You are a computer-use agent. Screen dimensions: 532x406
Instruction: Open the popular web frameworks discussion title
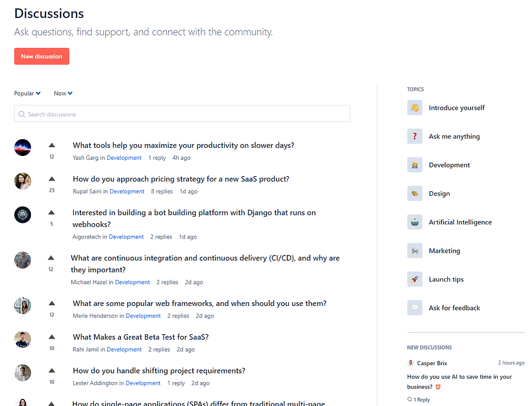tap(200, 303)
